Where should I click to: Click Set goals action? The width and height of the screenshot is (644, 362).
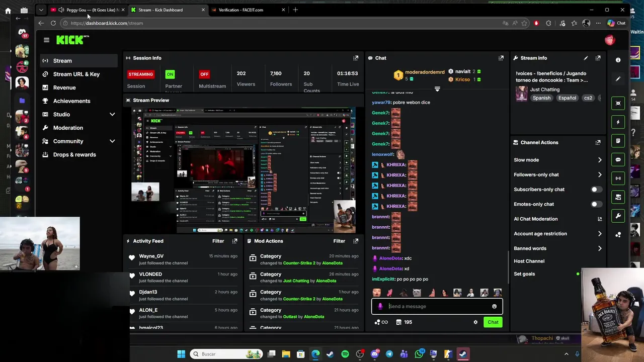(524, 274)
